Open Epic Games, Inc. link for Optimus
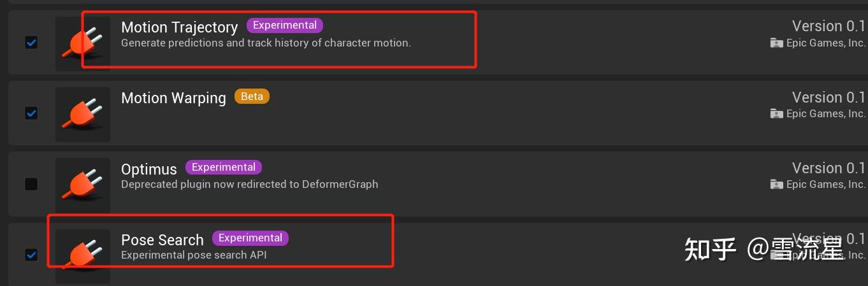The height and width of the screenshot is (286, 868). coord(825,185)
